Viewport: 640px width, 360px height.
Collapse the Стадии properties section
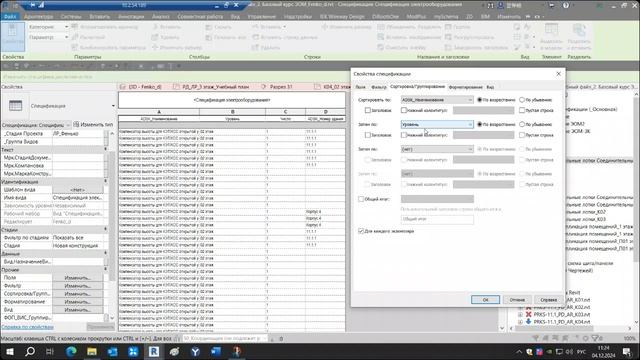pos(106,229)
